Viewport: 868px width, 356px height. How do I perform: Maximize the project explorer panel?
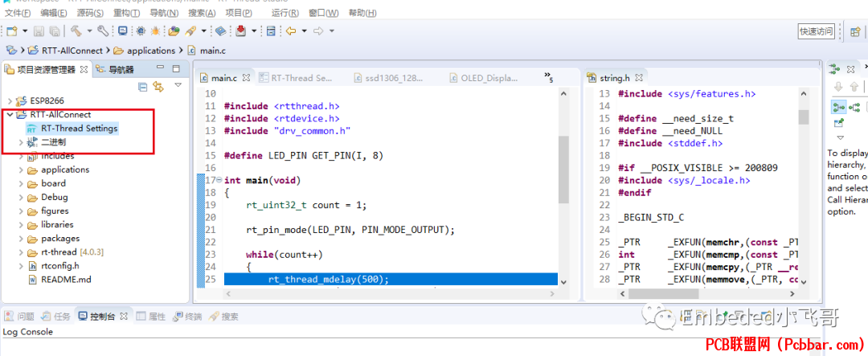[177, 68]
